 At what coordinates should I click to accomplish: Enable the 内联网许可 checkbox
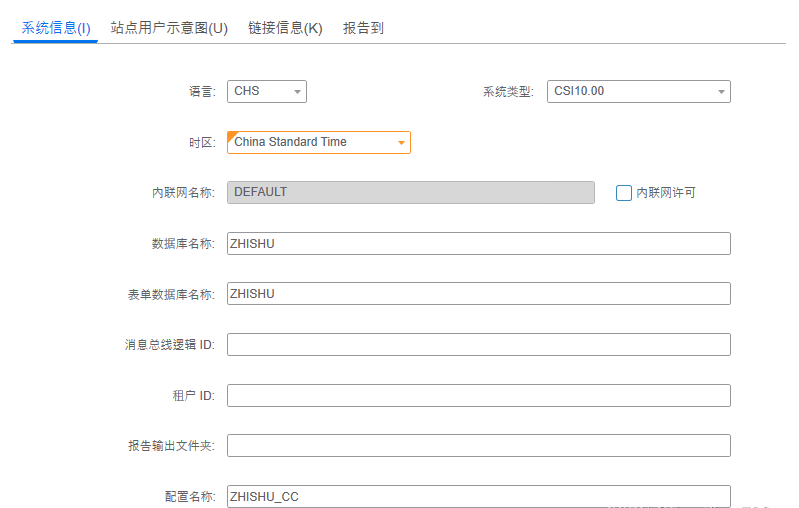624,193
